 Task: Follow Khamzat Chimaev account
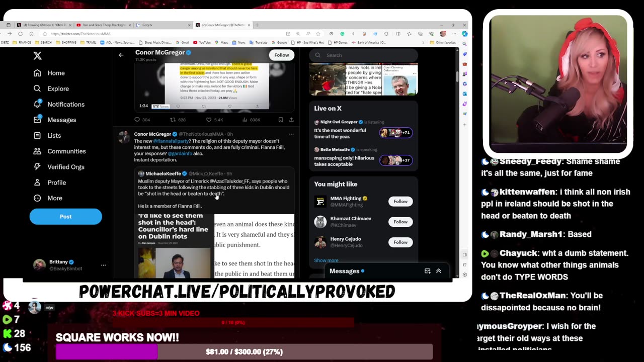click(x=400, y=222)
